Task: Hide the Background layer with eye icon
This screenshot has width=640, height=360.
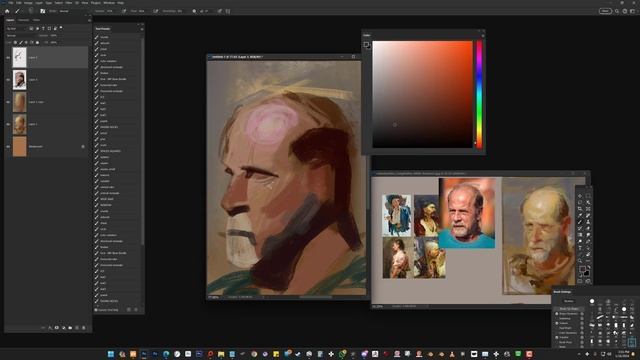Action: (x=8, y=147)
